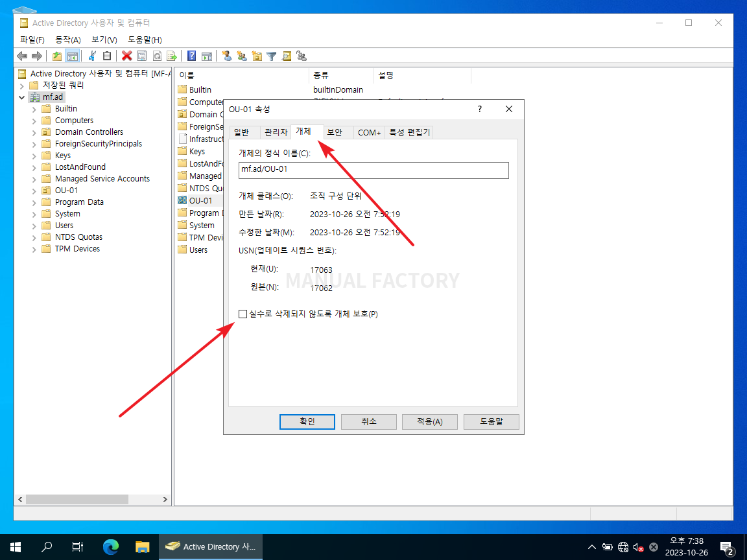Create a new organizational unit via toolbar icon
The width and height of the screenshot is (747, 560).
click(x=257, y=56)
